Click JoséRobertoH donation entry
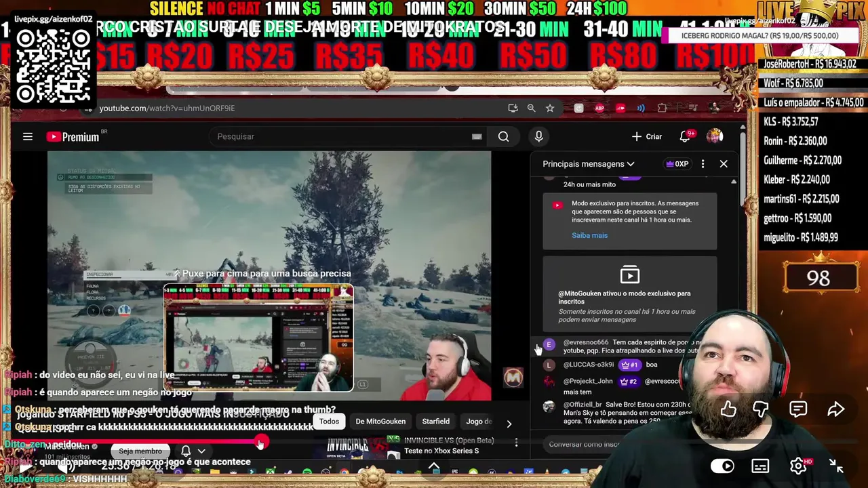 [810, 64]
